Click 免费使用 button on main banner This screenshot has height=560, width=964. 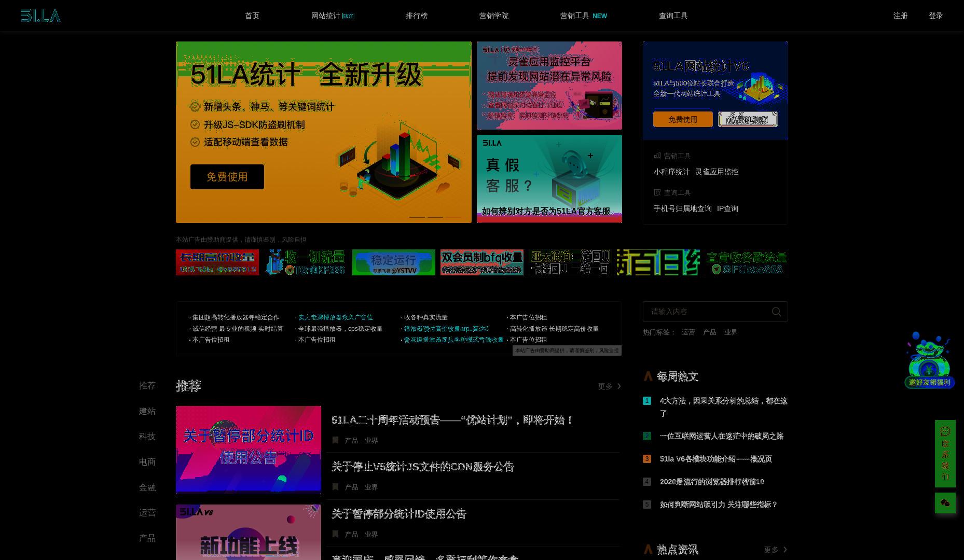(227, 177)
